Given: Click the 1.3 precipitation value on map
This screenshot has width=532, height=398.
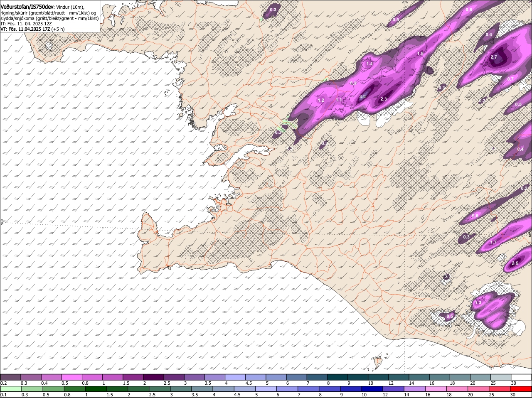Looking at the screenshot, I should coord(478,303).
